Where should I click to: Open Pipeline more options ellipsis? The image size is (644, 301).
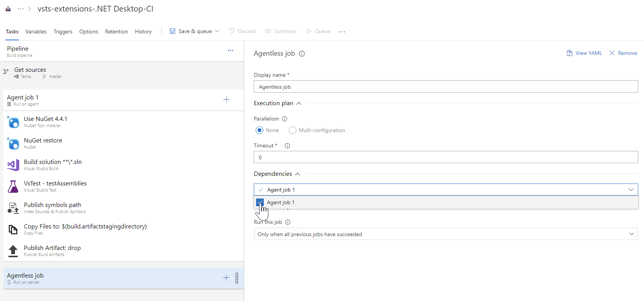click(x=230, y=51)
